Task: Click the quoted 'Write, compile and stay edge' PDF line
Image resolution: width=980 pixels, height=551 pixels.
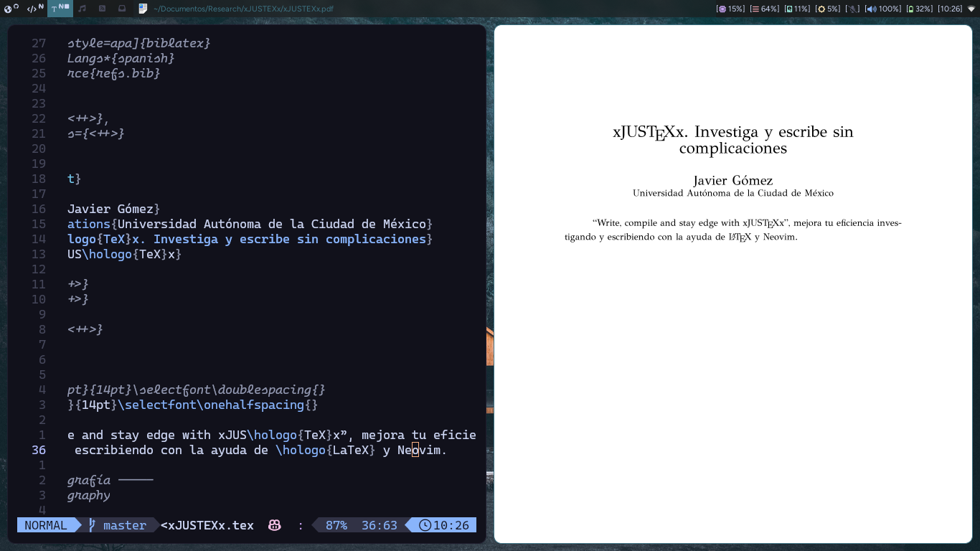Action: 747,223
